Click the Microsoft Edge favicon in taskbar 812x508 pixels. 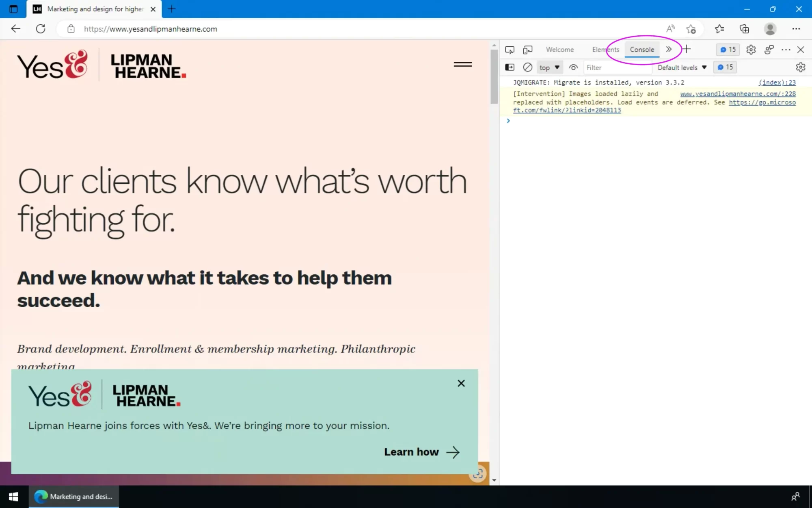click(x=41, y=496)
